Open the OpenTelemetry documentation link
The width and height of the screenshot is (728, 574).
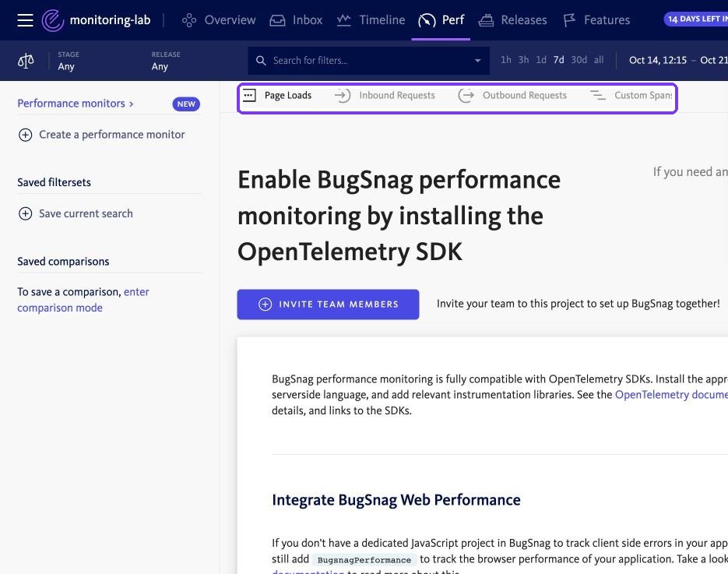671,394
